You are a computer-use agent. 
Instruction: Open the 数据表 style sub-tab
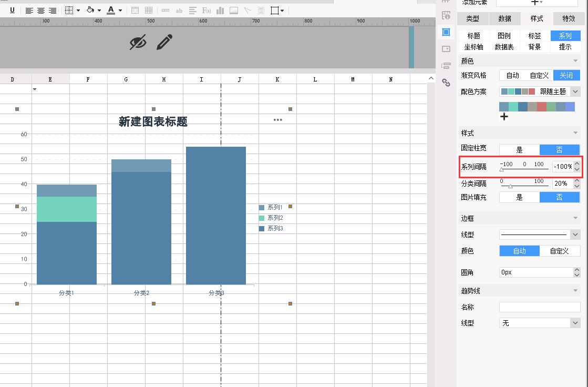point(504,47)
